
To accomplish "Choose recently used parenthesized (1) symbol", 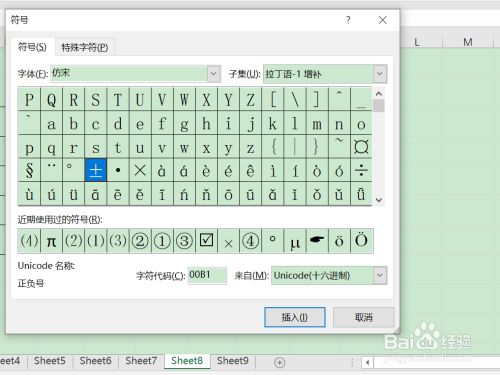I will point(96,241).
